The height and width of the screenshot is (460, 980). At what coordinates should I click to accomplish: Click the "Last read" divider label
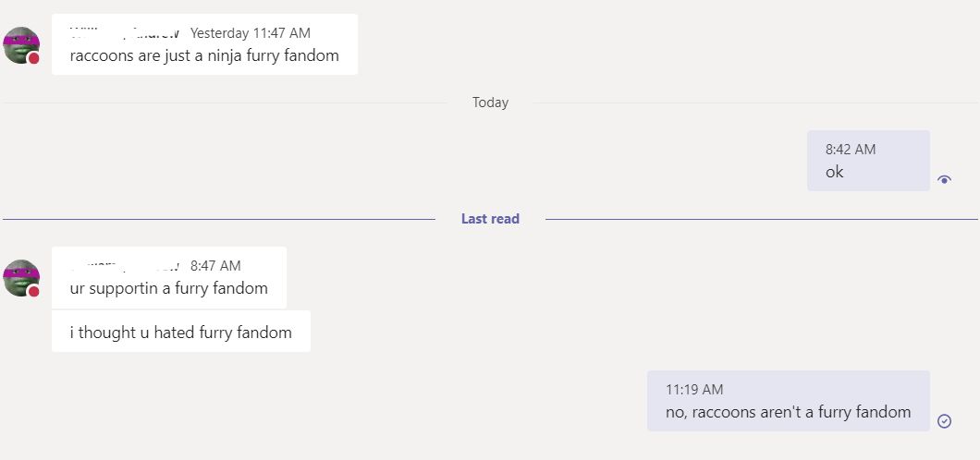coord(490,219)
